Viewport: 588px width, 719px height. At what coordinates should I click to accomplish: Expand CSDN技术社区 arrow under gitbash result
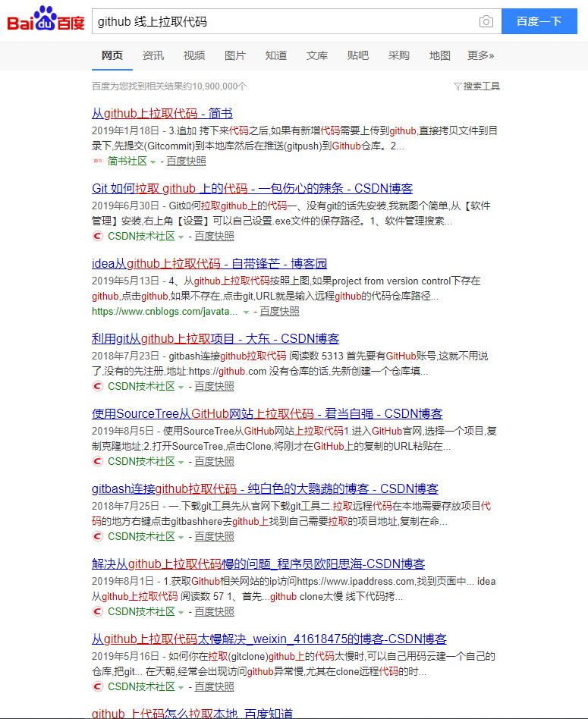pyautogui.click(x=181, y=537)
